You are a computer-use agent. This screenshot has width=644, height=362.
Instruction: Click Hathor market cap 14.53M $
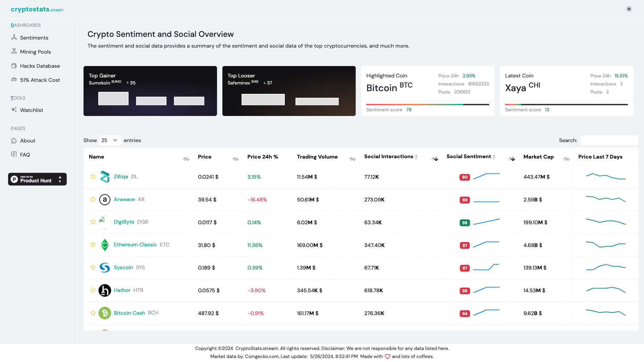(534, 290)
